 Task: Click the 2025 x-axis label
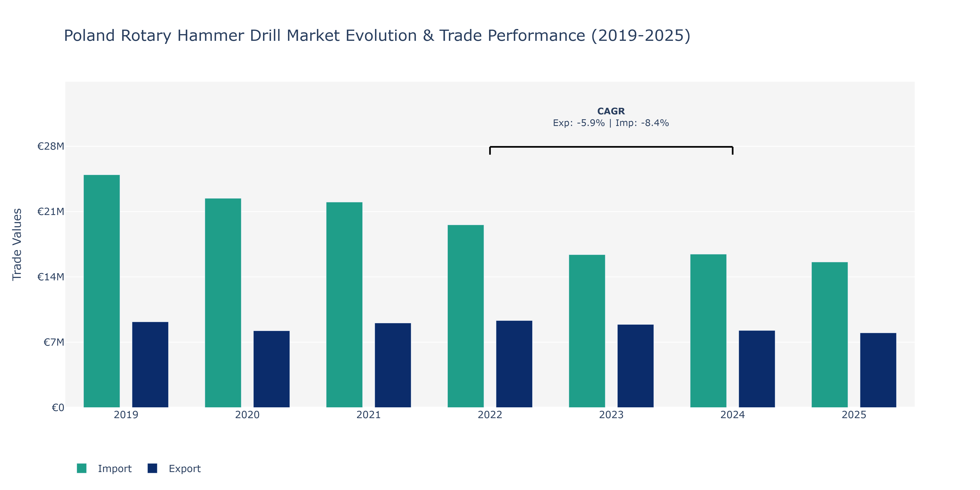click(854, 415)
